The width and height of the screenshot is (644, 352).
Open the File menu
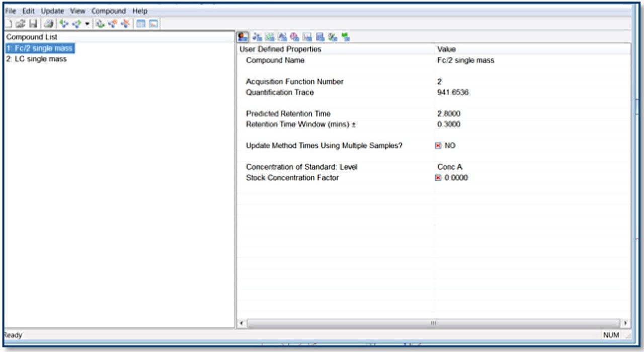11,11
